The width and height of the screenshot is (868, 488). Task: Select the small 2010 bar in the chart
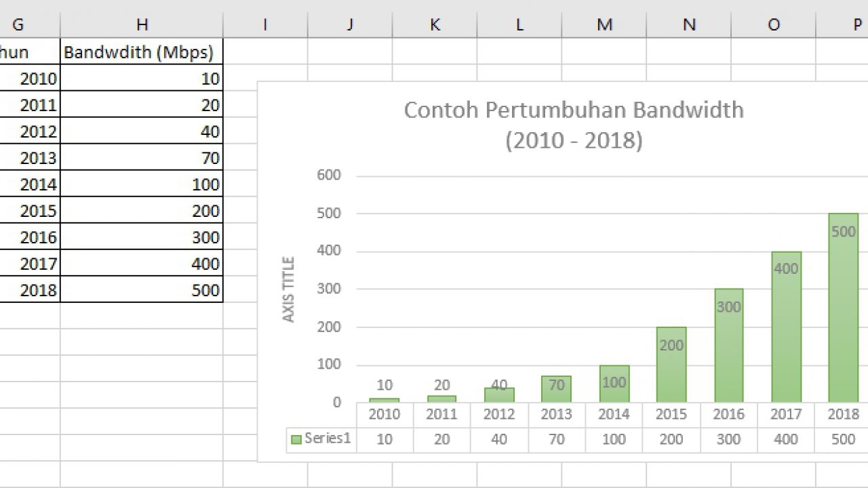point(384,399)
